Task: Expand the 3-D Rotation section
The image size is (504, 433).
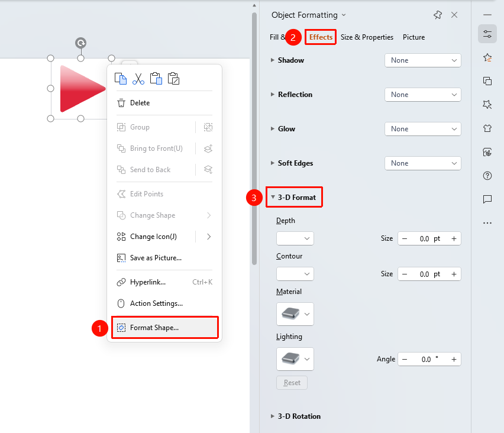Action: [272, 416]
